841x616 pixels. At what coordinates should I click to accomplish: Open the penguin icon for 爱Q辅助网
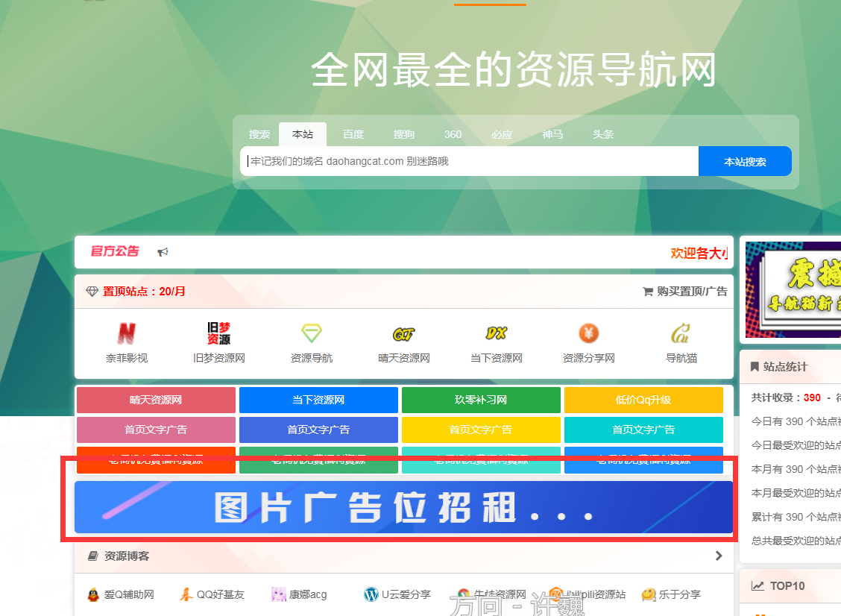(x=93, y=594)
